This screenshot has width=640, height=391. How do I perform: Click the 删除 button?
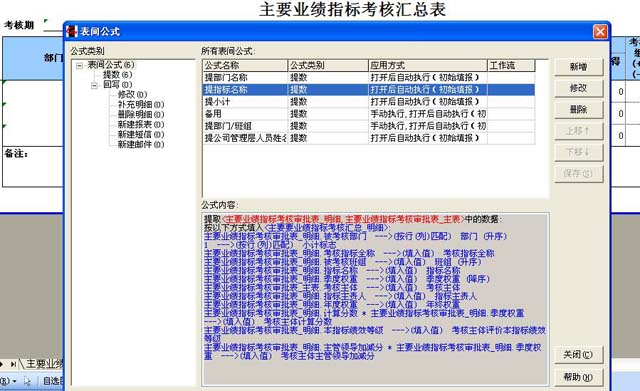(x=578, y=109)
